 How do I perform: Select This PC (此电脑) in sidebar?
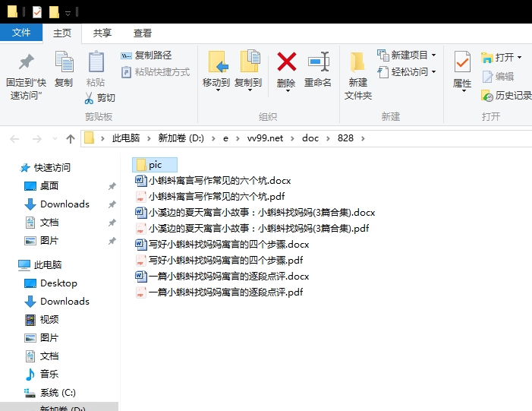point(40,265)
